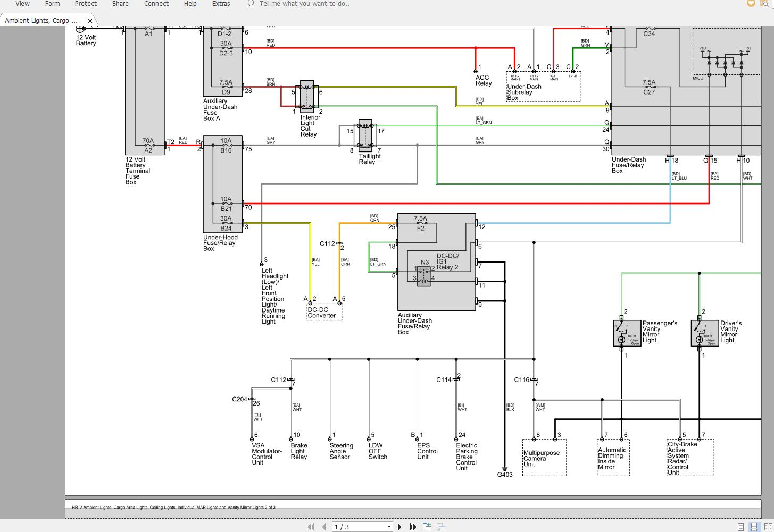Screen dimensions: 774x532
Task: Click the page footer title text 'HR-V Ambient Lights'
Action: (173, 508)
